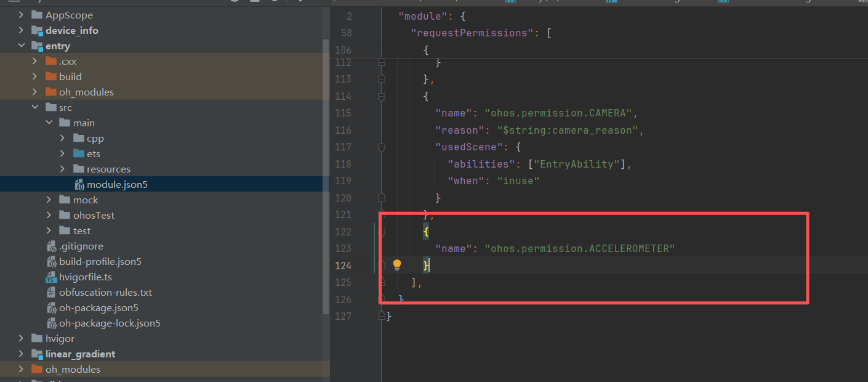Expand the hvigor folder chevron

coord(21,338)
